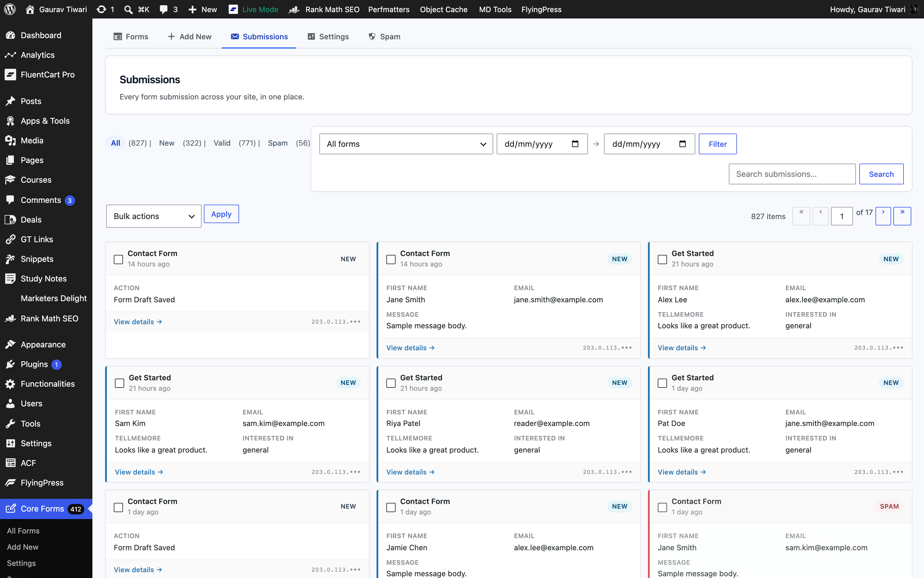This screenshot has width=924, height=578.
Task: View details of Alex Lee submission
Action: (681, 348)
